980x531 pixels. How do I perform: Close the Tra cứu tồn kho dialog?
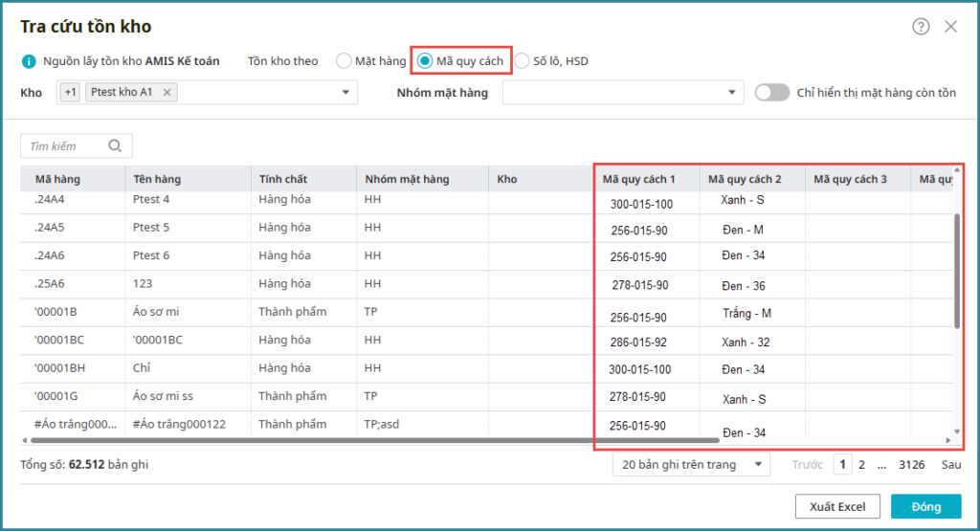[x=950, y=27]
